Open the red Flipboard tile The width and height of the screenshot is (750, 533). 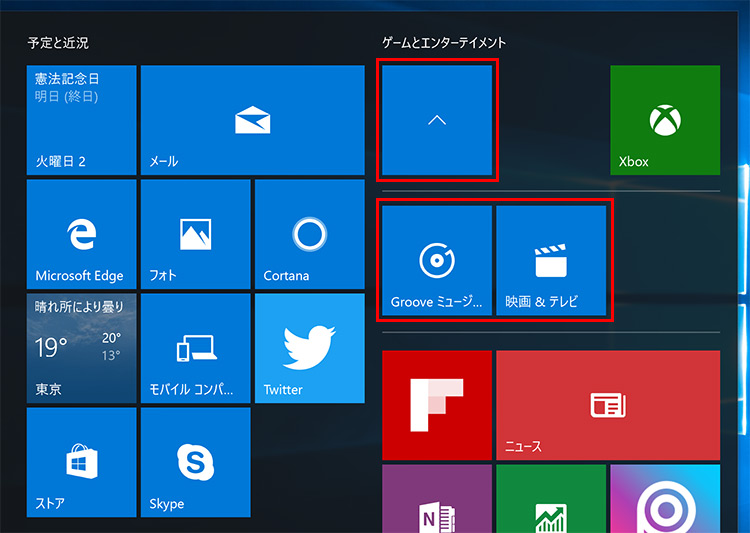point(437,405)
